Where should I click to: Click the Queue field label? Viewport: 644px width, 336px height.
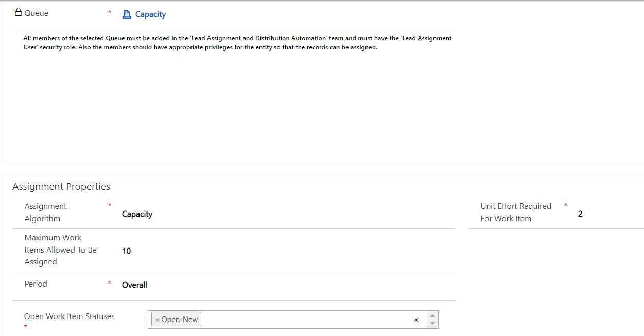(36, 13)
